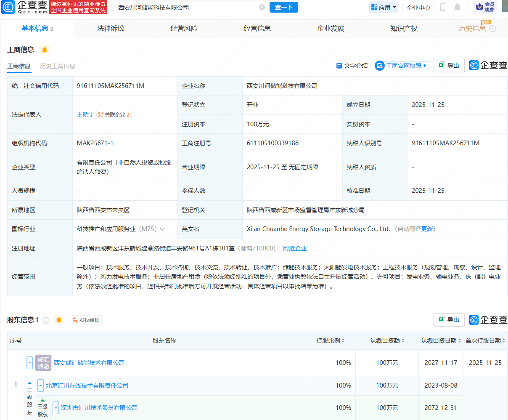Switch to the 法律诉讼 tab
This screenshot has width=508, height=420.
111,29
